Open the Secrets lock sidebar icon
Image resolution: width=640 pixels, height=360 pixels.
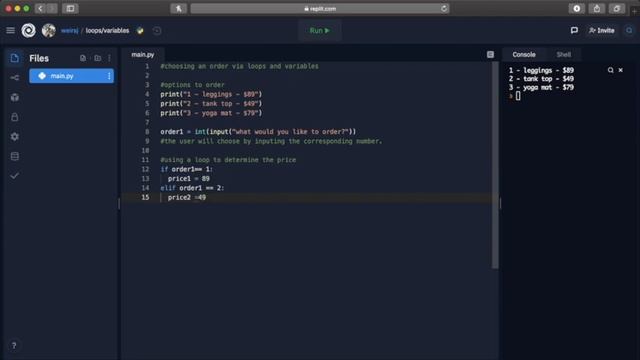[x=14, y=117]
